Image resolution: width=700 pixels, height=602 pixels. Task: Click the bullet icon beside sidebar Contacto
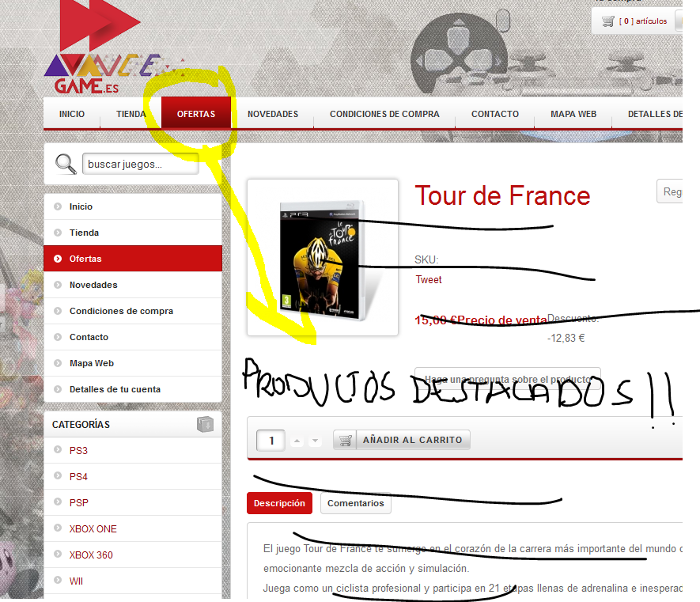coord(58,337)
